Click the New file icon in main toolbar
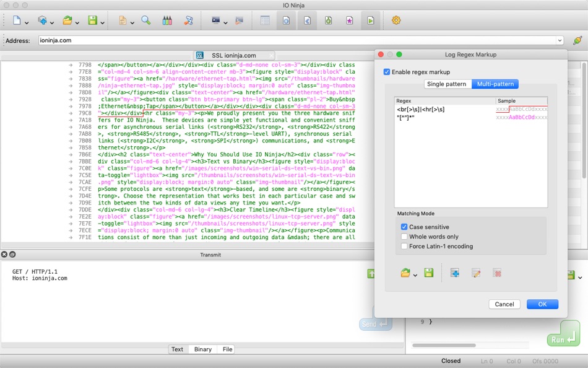The width and height of the screenshot is (588, 368). tap(17, 20)
